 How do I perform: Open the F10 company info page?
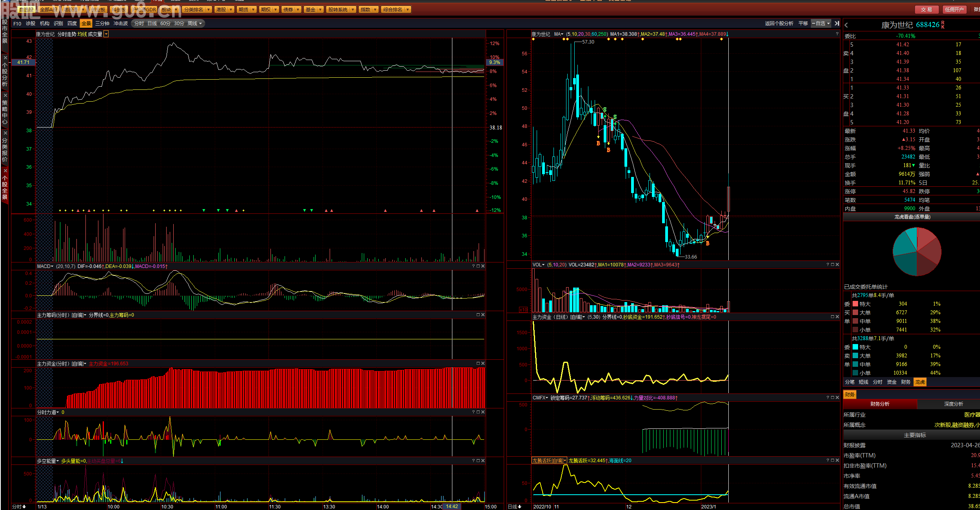tap(17, 24)
